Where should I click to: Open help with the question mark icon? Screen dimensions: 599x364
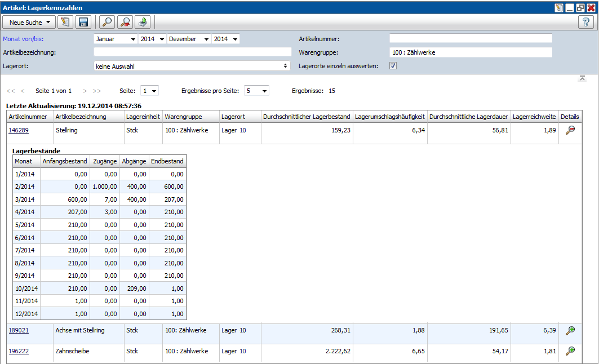click(x=586, y=22)
